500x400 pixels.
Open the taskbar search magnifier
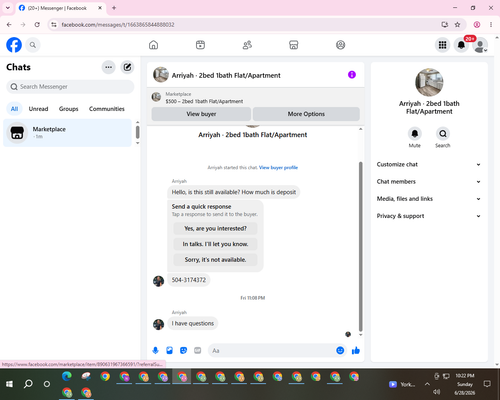click(x=28, y=384)
